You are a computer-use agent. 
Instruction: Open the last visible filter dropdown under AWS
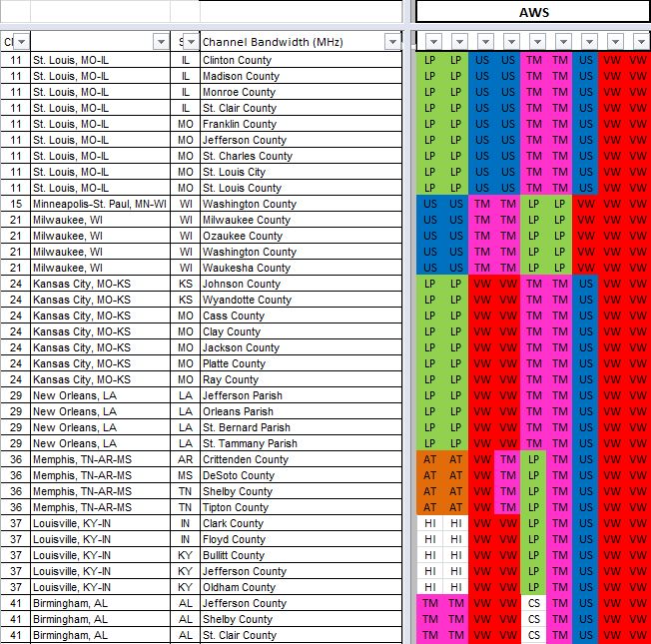641,42
